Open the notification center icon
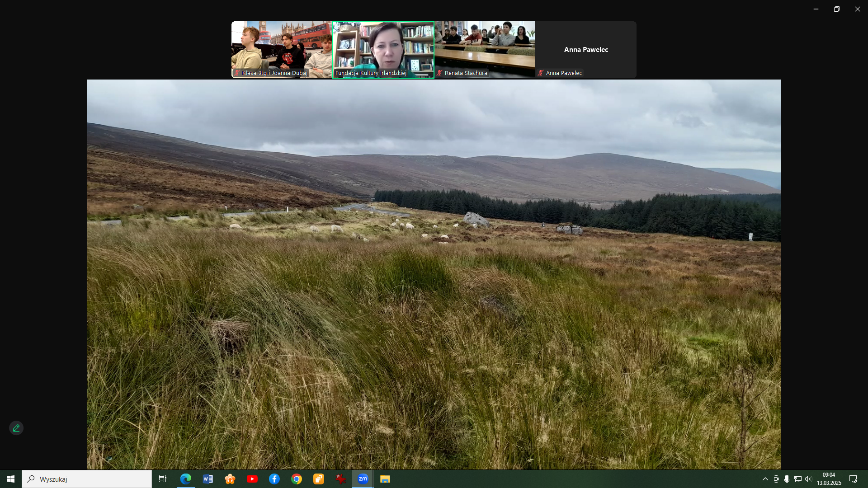 tap(853, 479)
